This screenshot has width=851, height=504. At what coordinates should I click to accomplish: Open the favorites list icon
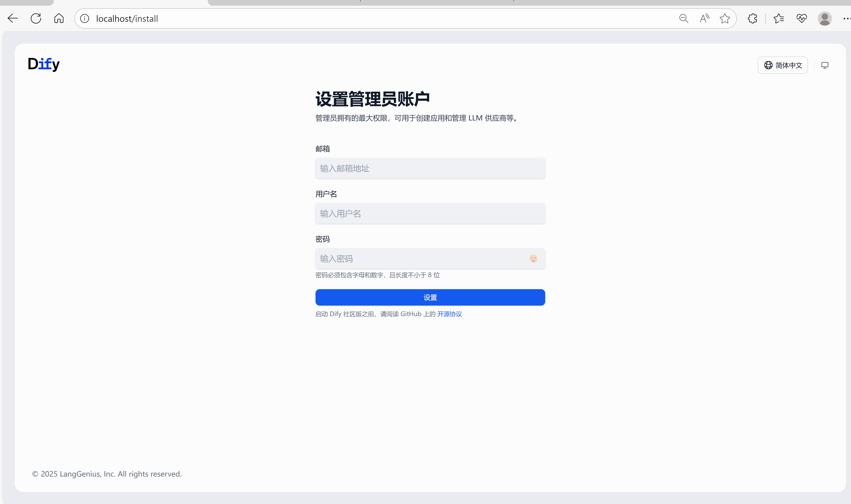[x=778, y=18]
